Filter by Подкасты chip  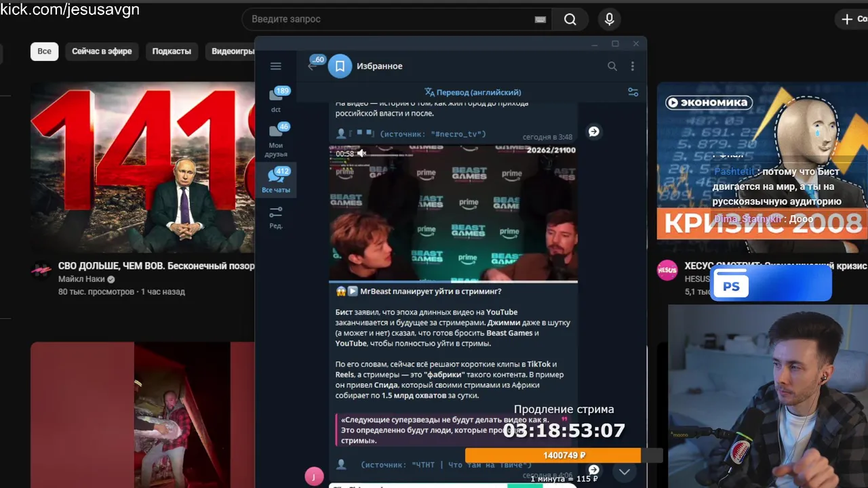(172, 52)
